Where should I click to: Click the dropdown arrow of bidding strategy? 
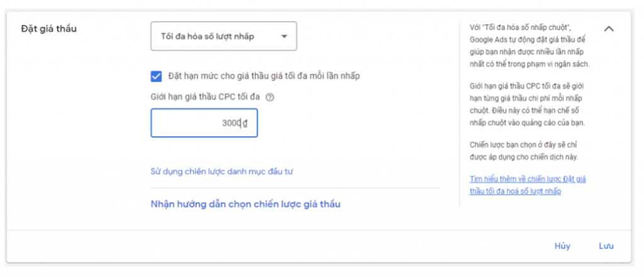(284, 37)
